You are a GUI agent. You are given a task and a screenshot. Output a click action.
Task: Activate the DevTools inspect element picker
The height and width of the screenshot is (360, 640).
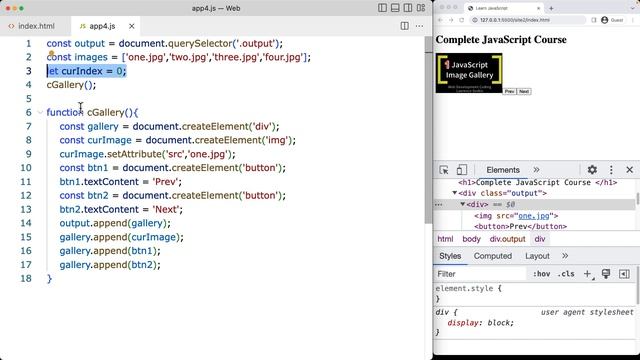click(x=444, y=170)
